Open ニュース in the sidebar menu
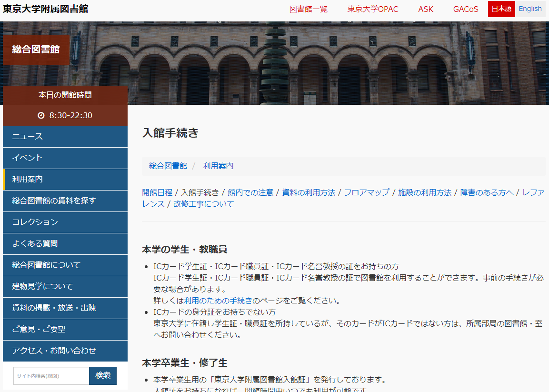 (x=28, y=137)
